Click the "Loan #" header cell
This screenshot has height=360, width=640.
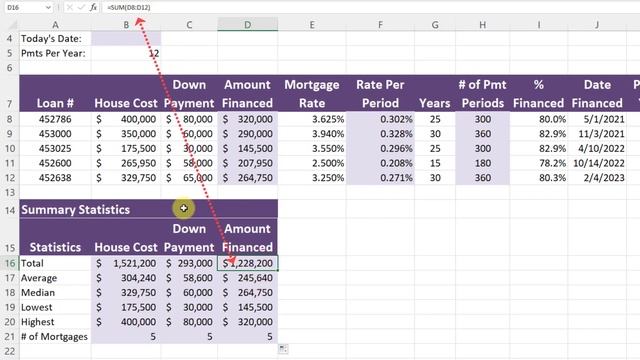[x=55, y=93]
